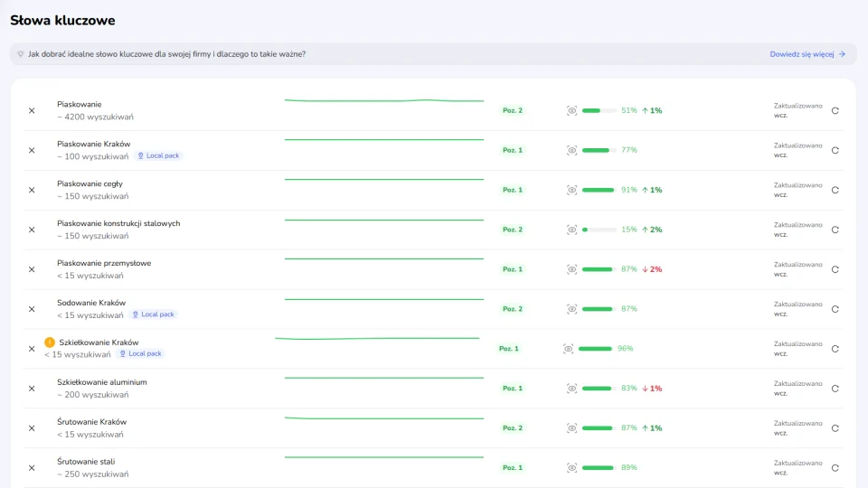
Task: Remove the Piaskowanie Kraków keyword with X
Action: pos(32,151)
